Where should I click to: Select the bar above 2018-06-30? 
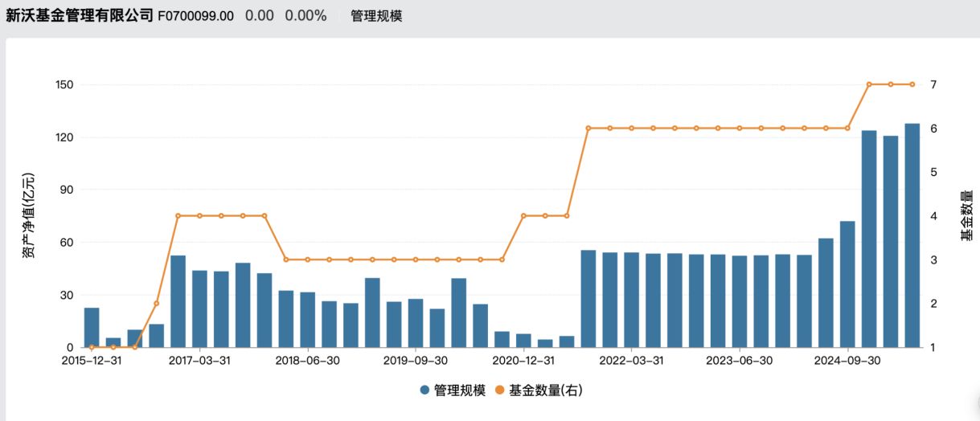[307, 320]
